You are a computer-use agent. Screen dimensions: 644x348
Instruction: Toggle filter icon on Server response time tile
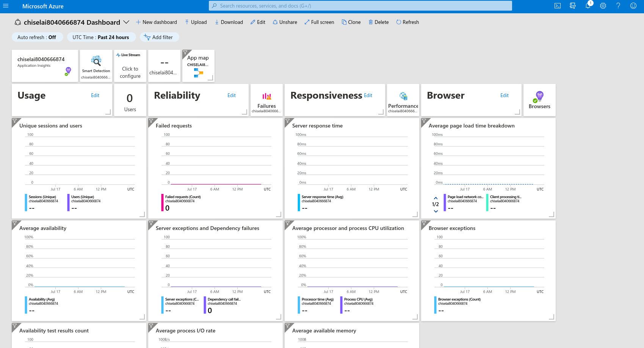[288, 121]
